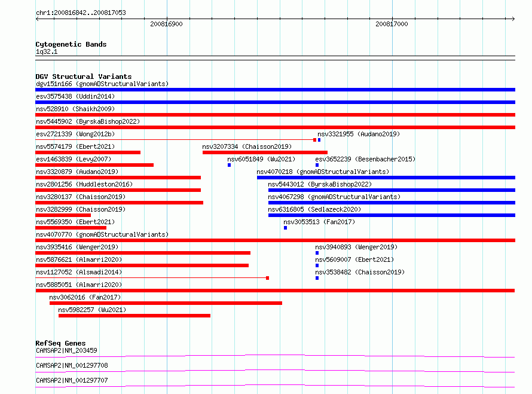Click the esv2721339 (Wong2012b) label
Screen dimensions: 532x394
coord(75,134)
